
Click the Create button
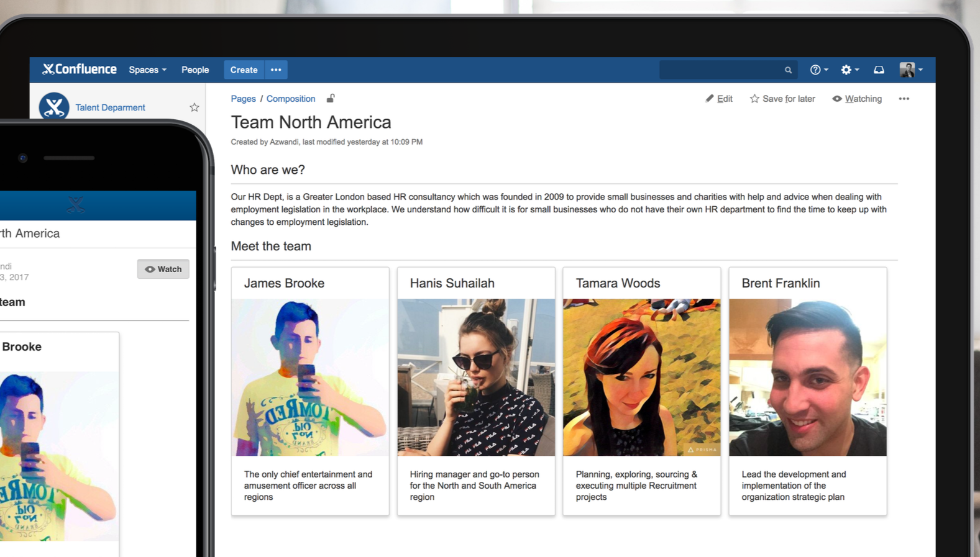point(244,70)
